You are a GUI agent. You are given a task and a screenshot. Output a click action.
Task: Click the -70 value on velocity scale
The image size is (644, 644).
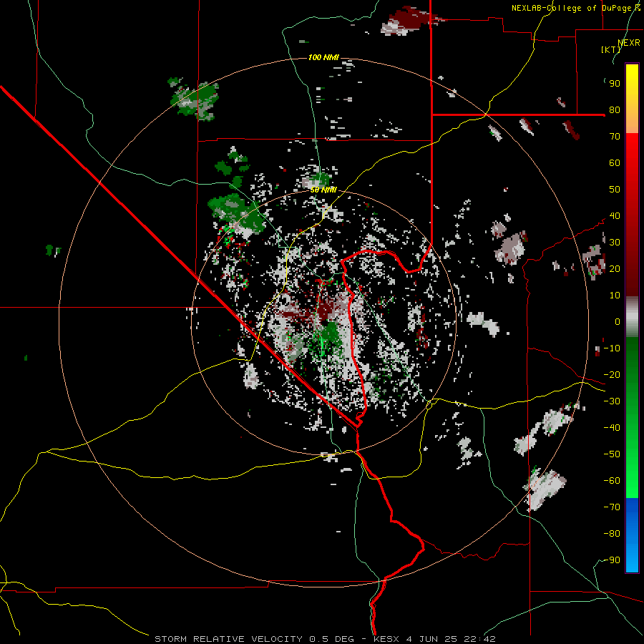612,507
